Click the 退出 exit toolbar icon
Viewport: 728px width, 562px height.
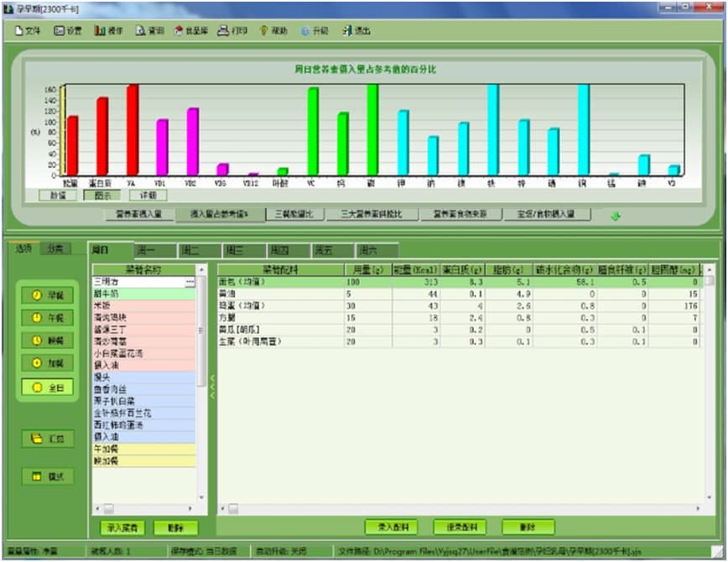click(356, 31)
